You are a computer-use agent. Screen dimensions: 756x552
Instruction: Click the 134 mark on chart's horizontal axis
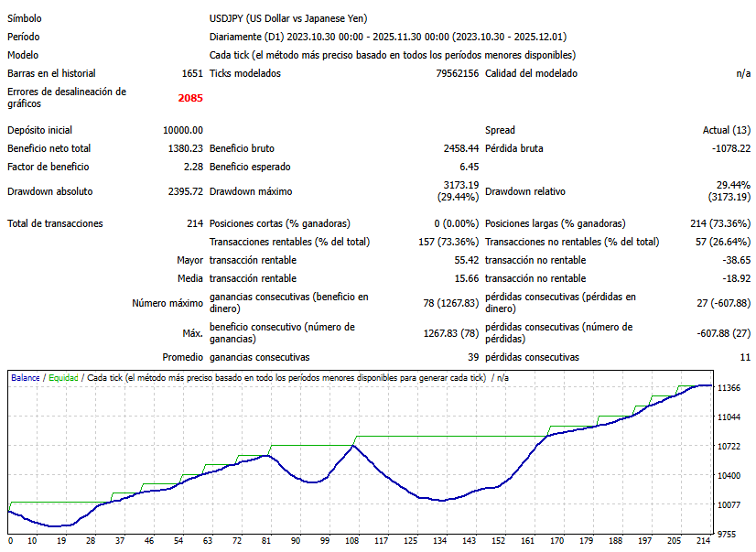(x=439, y=540)
